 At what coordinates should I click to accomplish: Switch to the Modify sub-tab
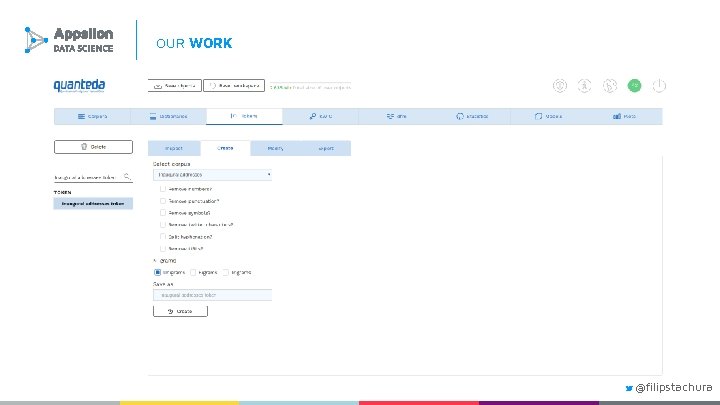point(276,148)
